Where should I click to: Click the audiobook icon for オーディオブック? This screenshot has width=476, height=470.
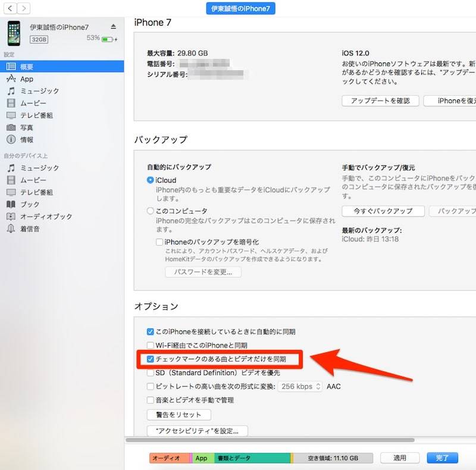(11, 217)
